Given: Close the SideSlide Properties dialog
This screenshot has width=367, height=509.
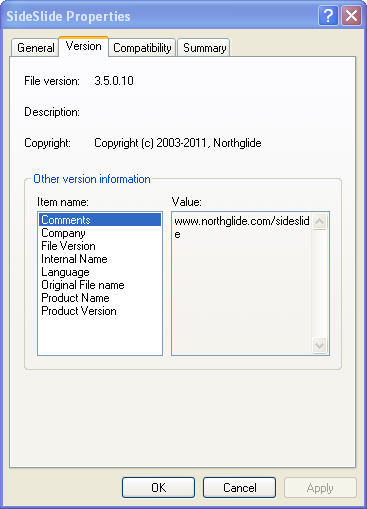Looking at the screenshot, I should click(x=351, y=16).
